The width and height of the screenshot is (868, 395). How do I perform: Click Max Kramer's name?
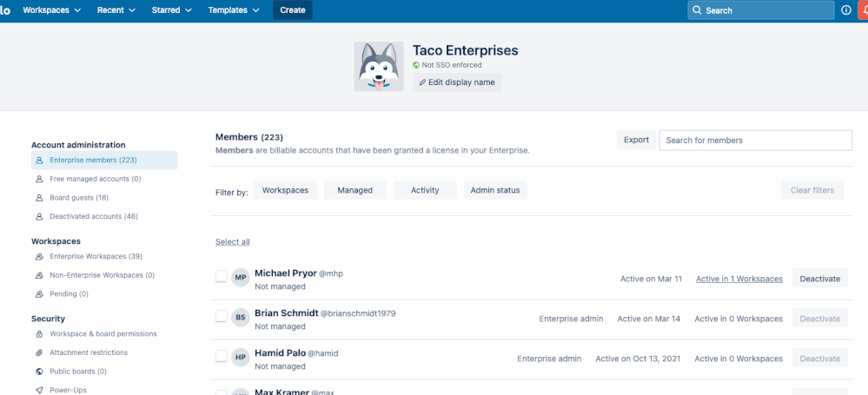tap(282, 392)
